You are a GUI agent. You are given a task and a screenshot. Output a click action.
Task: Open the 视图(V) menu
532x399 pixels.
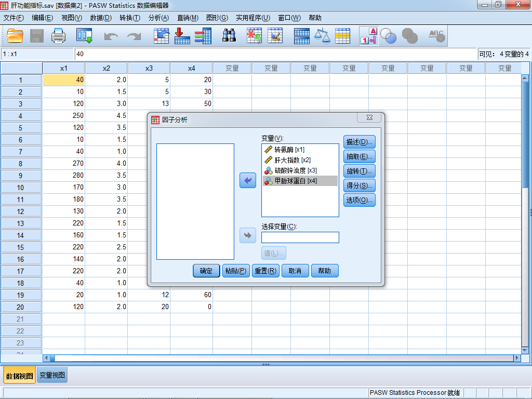[x=72, y=18]
